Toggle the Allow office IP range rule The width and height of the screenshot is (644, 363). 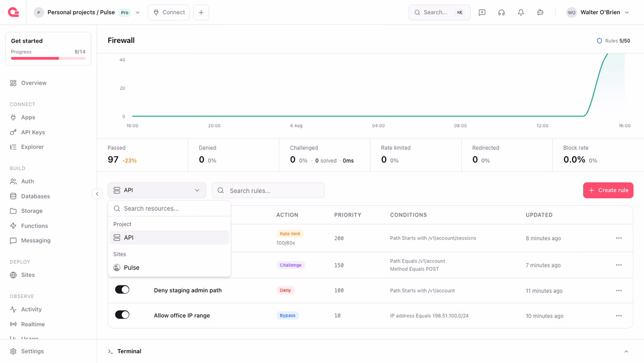[x=122, y=315]
